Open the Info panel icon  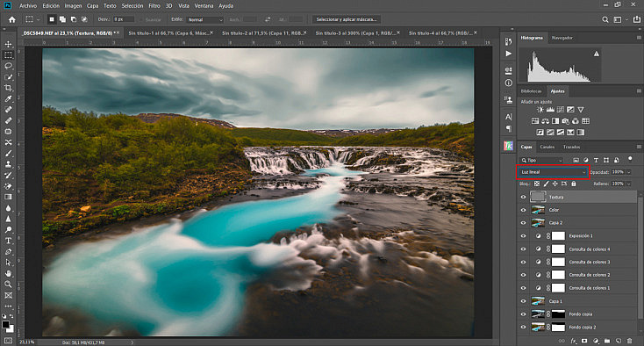pyautogui.click(x=509, y=83)
